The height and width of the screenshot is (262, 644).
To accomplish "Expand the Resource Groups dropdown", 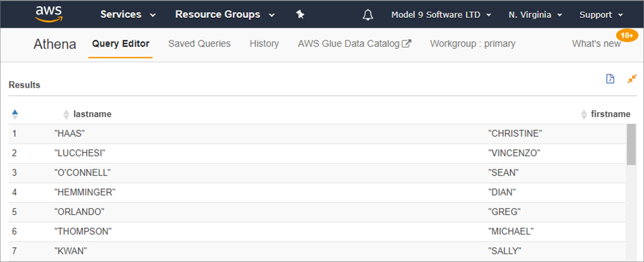I will pos(225,15).
